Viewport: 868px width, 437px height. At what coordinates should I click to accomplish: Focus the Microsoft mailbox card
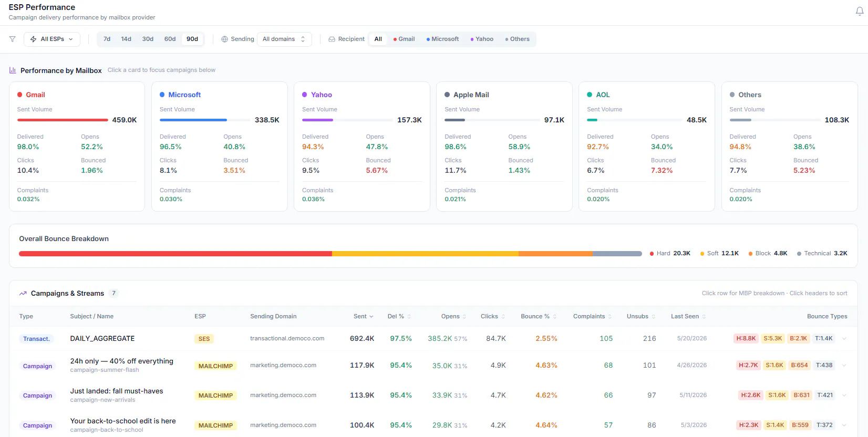(x=220, y=147)
